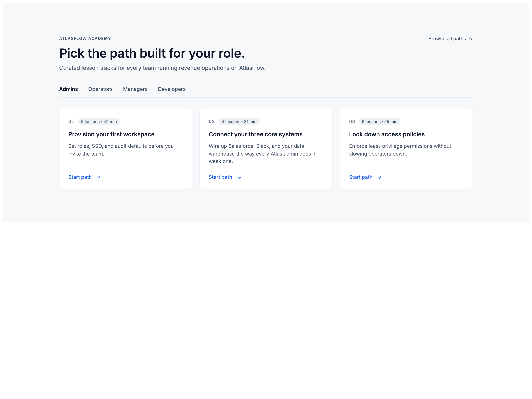Image resolution: width=532 pixels, height=399 pixels.
Task: Select the Admins tab
Action: tap(69, 89)
